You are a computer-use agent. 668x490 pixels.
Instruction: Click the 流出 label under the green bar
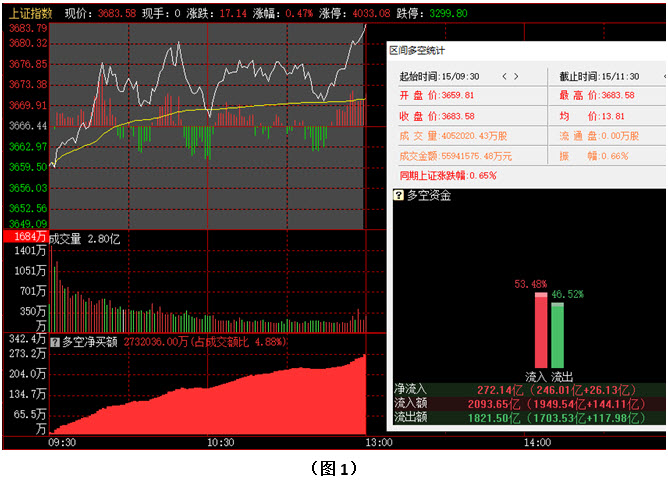click(x=562, y=377)
